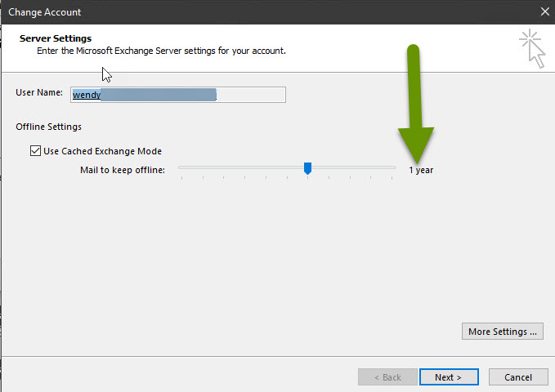
Task: Click the 'Offline Settings' section label
Action: click(48, 127)
